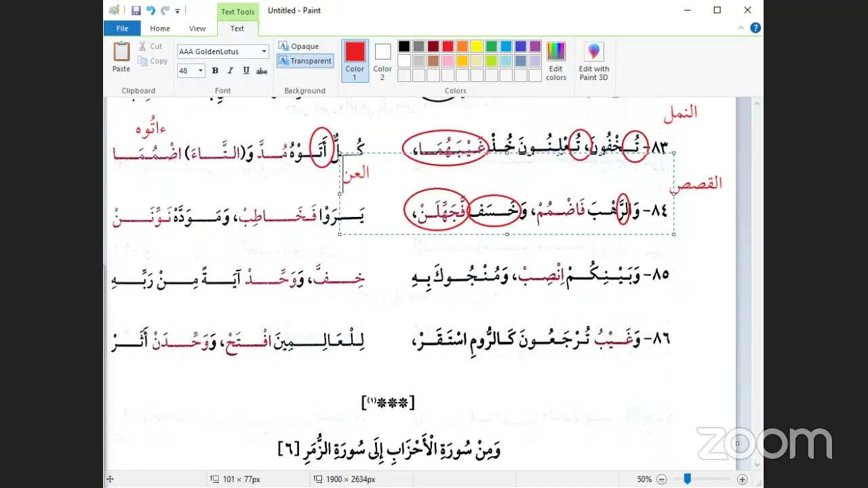Pick the brown color swatch
The image size is (868, 488).
pos(433,61)
